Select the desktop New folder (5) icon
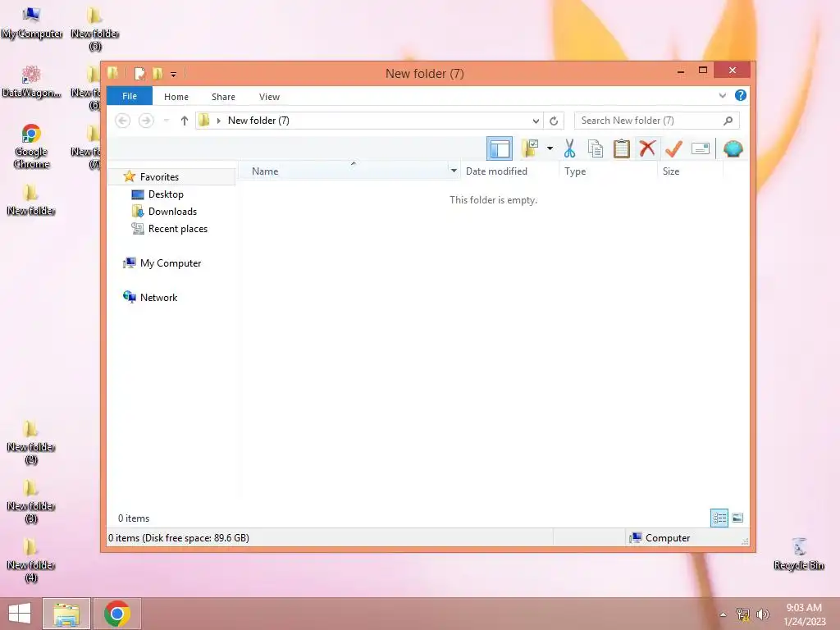Image resolution: width=840 pixels, height=630 pixels. pyautogui.click(x=95, y=29)
